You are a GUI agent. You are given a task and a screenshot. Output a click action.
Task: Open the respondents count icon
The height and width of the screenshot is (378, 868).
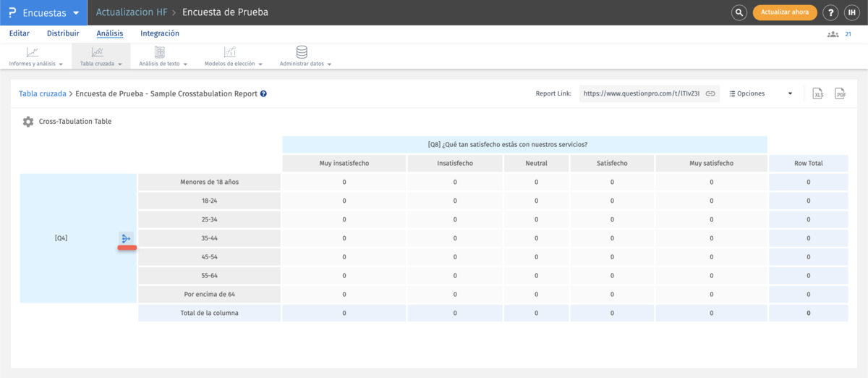pyautogui.click(x=833, y=34)
